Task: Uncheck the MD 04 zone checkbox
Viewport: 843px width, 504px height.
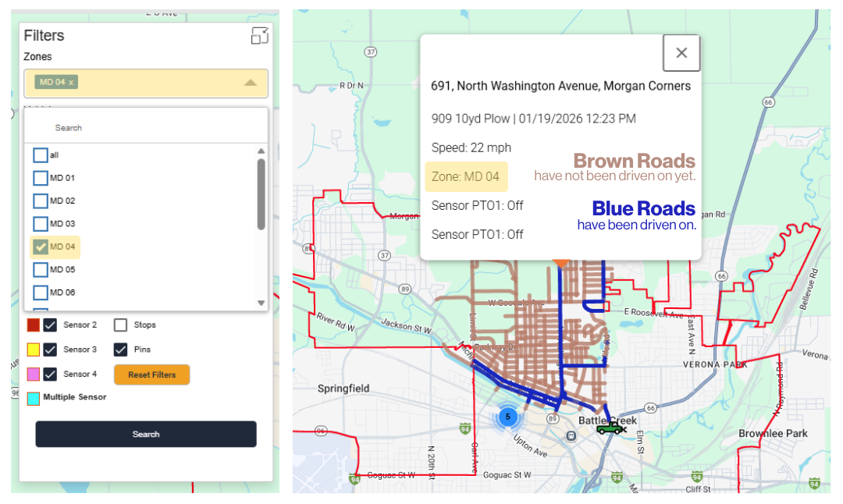Action: (x=41, y=247)
